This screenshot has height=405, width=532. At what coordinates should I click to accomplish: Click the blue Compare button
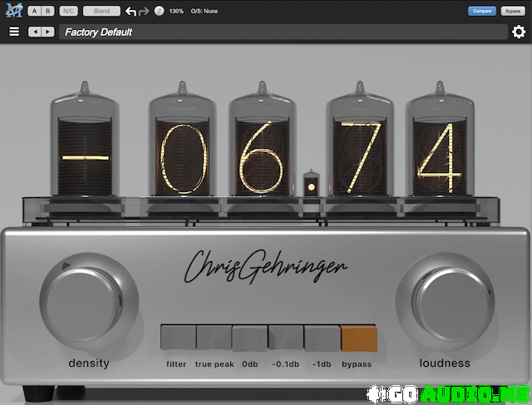pos(481,11)
